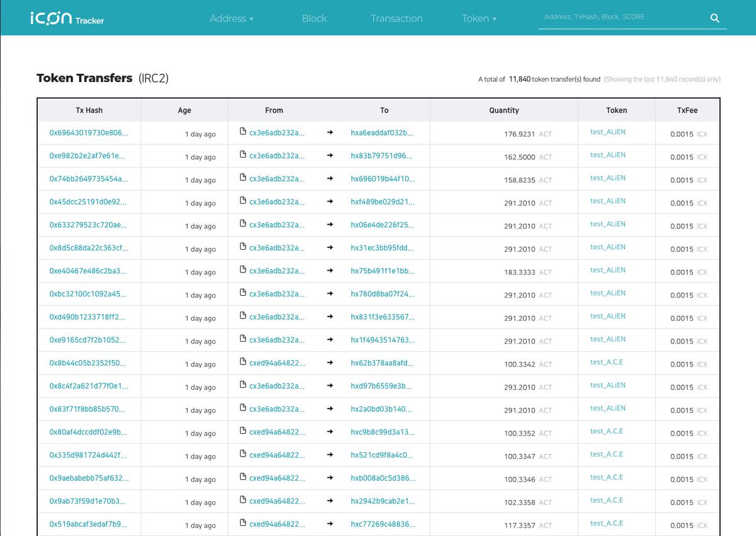The height and width of the screenshot is (536, 756).
Task: Open test_A.C.E token in the 100.3342 row
Action: [x=607, y=363]
